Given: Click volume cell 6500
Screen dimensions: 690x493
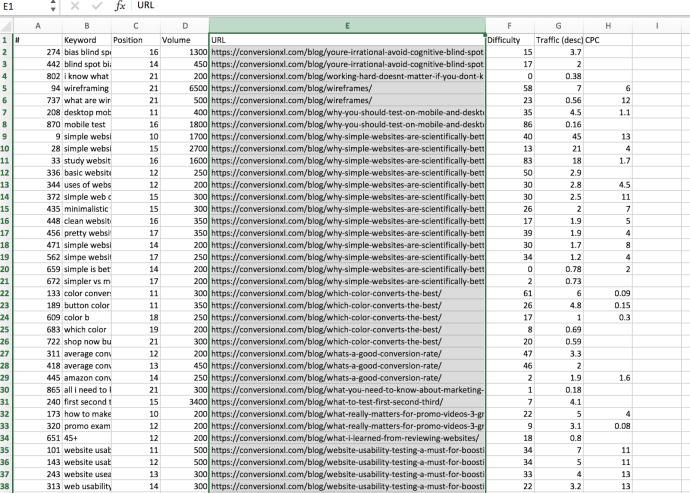Looking at the screenshot, I should coord(185,88).
